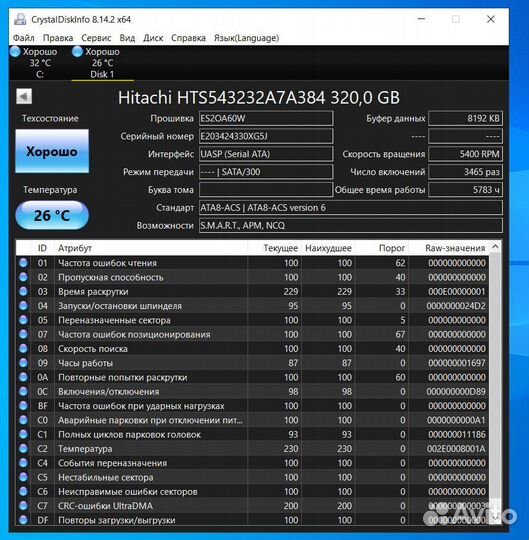Click status dot of Запуски/остановки шпинделя row
The width and height of the screenshot is (529, 540).
[23, 306]
